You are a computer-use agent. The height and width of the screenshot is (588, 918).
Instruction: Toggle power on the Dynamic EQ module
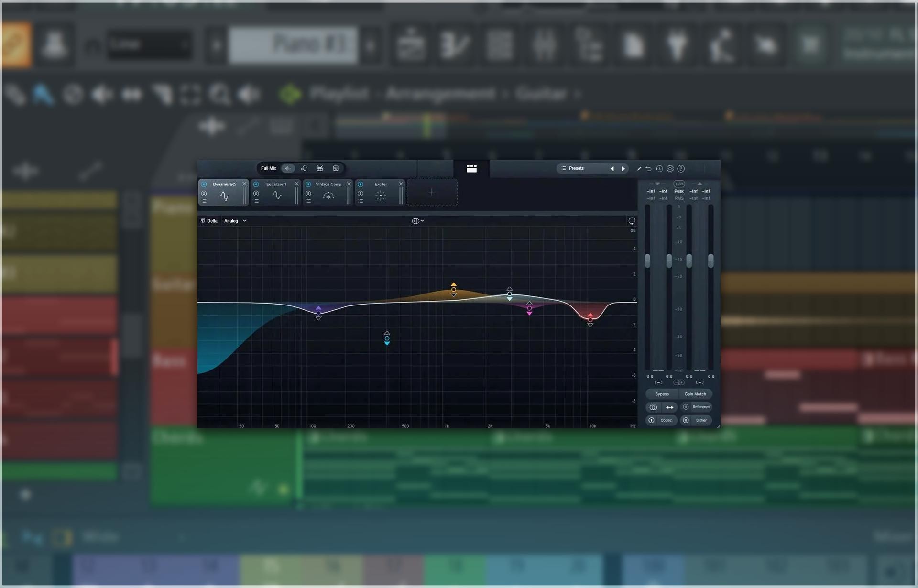click(x=204, y=185)
